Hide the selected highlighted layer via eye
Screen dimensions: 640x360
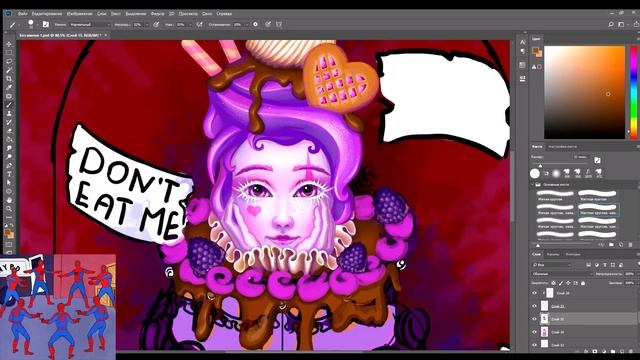coord(534,319)
